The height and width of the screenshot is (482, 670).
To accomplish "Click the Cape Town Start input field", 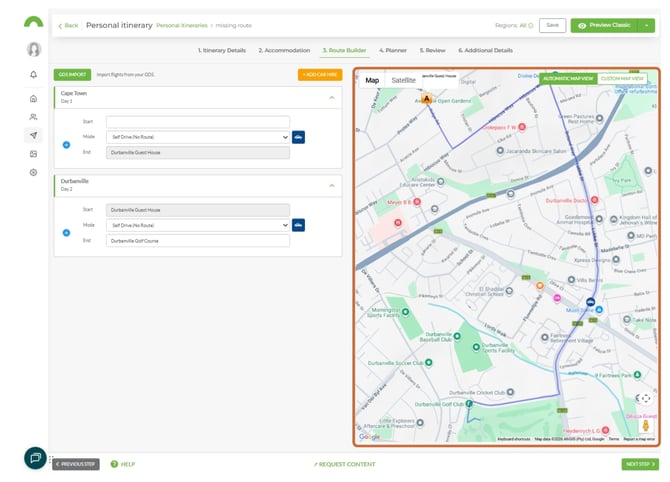I will coord(198,122).
